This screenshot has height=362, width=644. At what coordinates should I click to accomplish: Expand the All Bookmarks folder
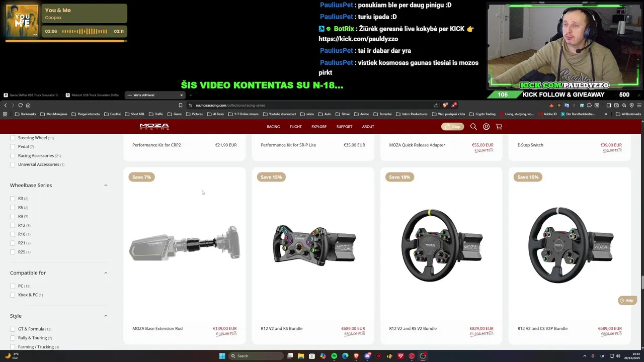tap(628, 114)
